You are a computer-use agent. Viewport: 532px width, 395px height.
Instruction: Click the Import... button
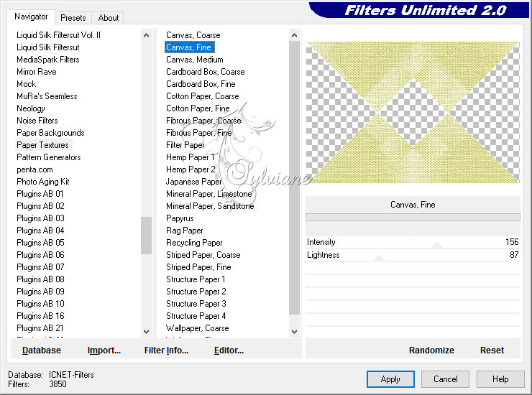104,350
